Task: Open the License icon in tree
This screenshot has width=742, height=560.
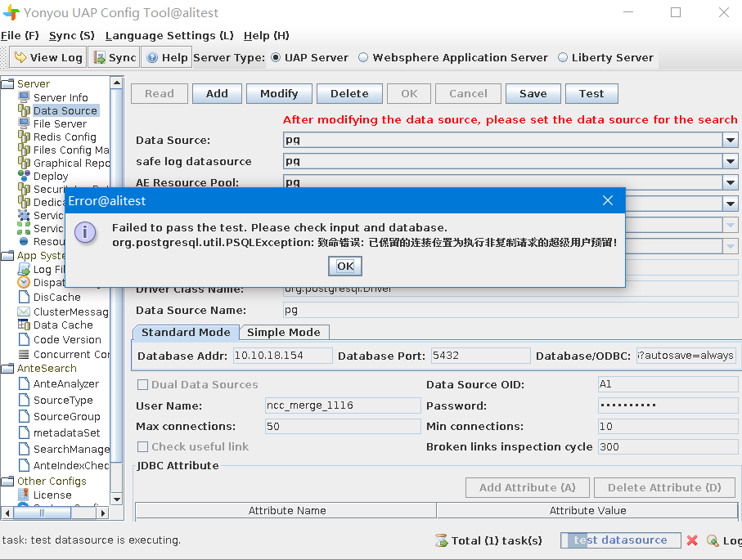Action: [24, 495]
